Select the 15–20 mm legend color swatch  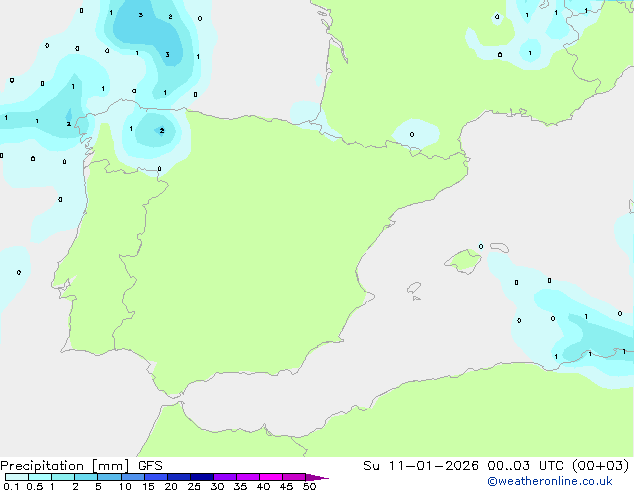pos(155,477)
